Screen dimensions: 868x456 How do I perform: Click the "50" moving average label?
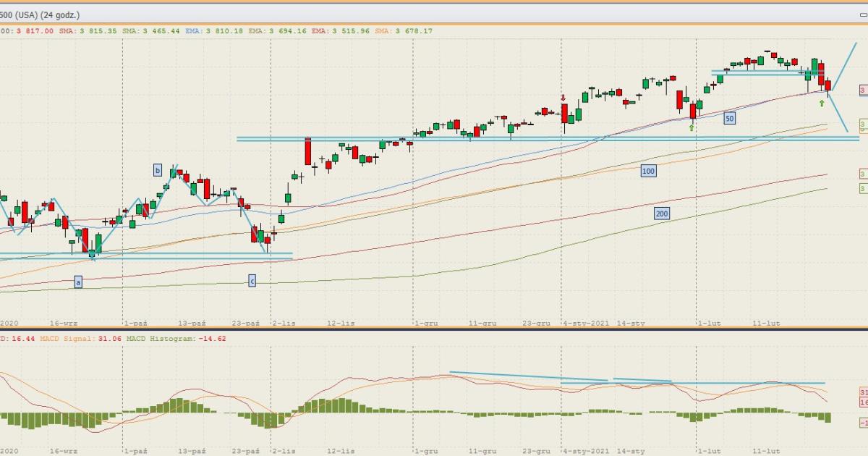point(730,117)
